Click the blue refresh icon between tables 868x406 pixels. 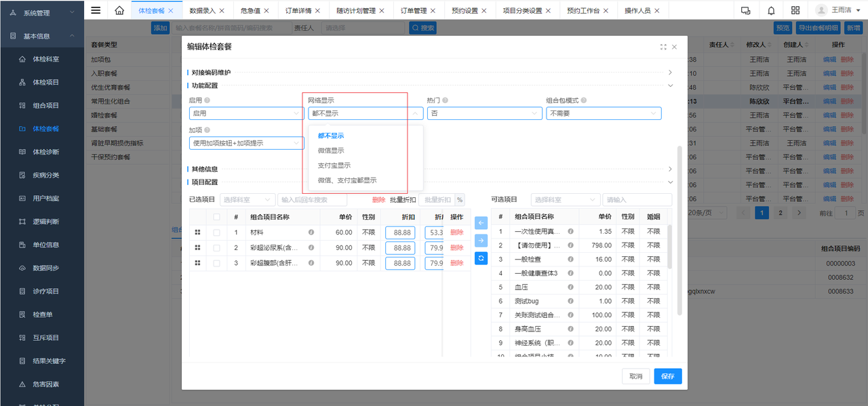coord(481,258)
